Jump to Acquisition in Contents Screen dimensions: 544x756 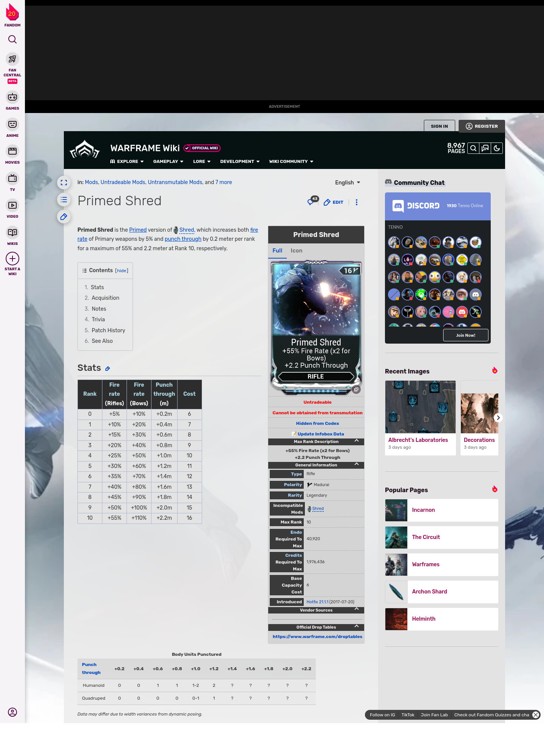point(105,298)
